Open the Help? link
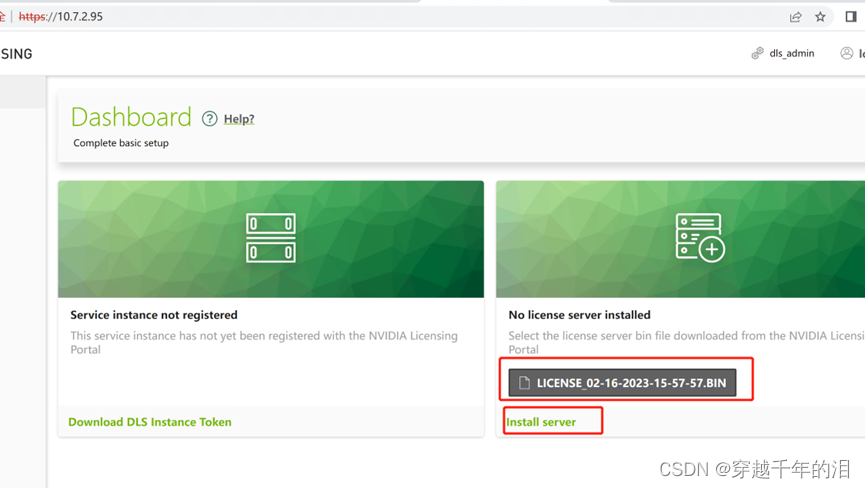This screenshot has height=488, width=865. 239,119
